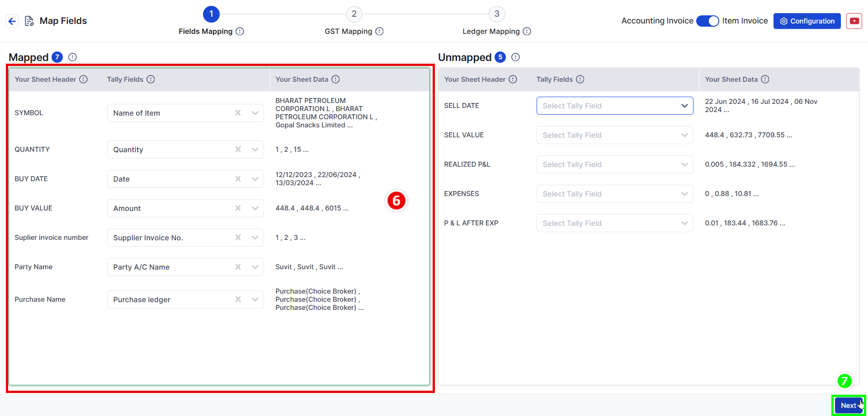Clear the Quantity field mapping
Screen dimensions: 868x416
click(x=238, y=150)
